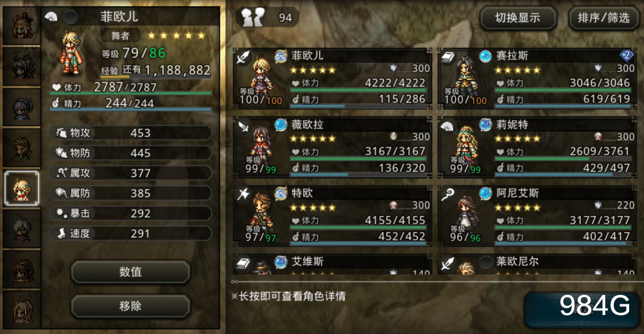Open the 排序/筛选 sort and filter menu
This screenshot has width=644, height=334.
(x=603, y=18)
